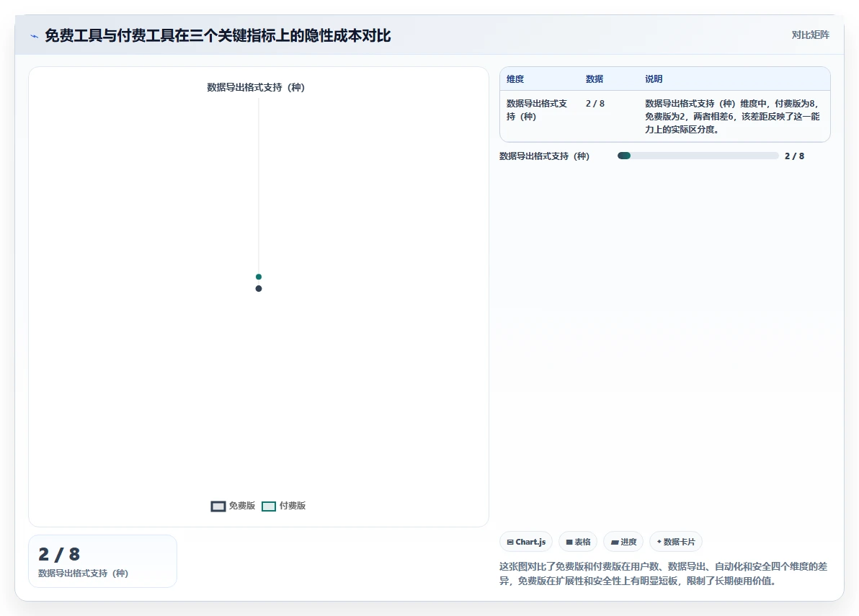Click the 数据 column header
Screen dimensions: 859x616
pos(595,79)
